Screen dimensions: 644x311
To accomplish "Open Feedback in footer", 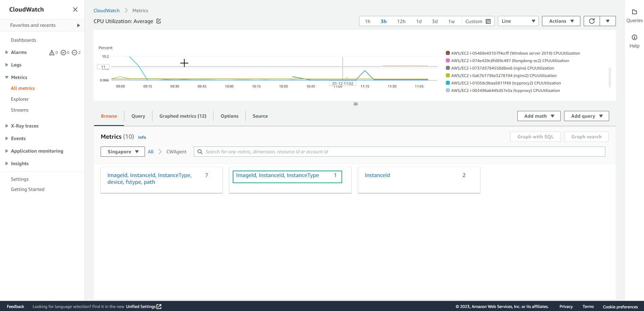I will pyautogui.click(x=15, y=307).
